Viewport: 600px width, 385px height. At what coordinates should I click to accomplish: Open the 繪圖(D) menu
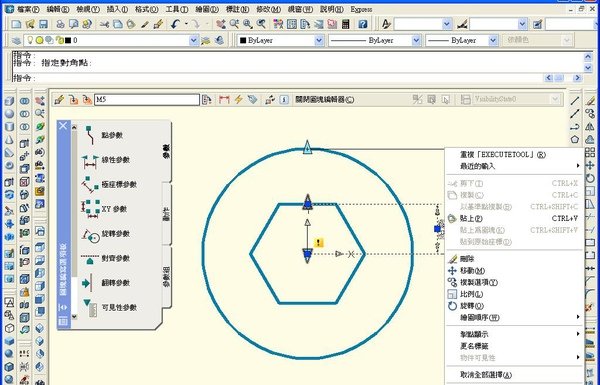point(207,9)
